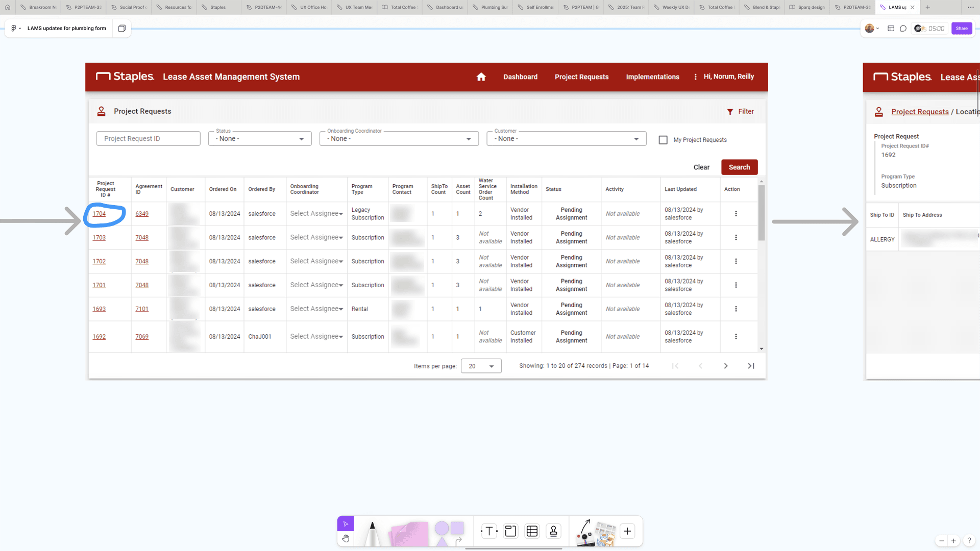Open the action menu for request 1693
The width and height of the screenshot is (980, 551).
point(736,309)
